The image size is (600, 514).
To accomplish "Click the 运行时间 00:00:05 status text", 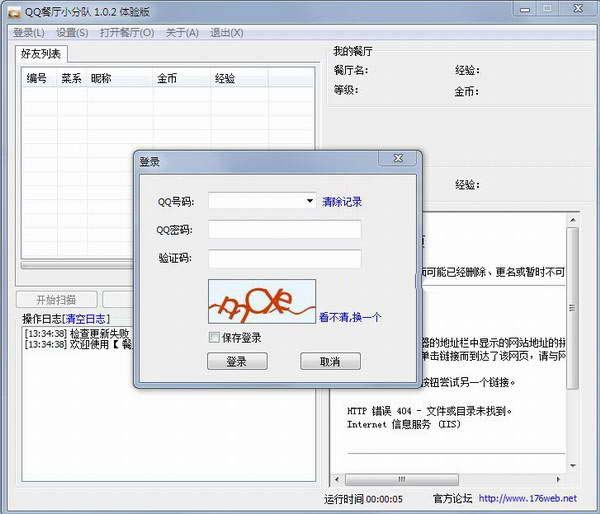I will 364,499.
